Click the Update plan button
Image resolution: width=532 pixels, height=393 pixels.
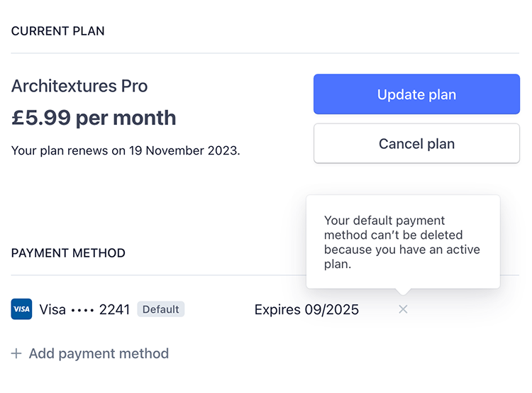tap(416, 94)
